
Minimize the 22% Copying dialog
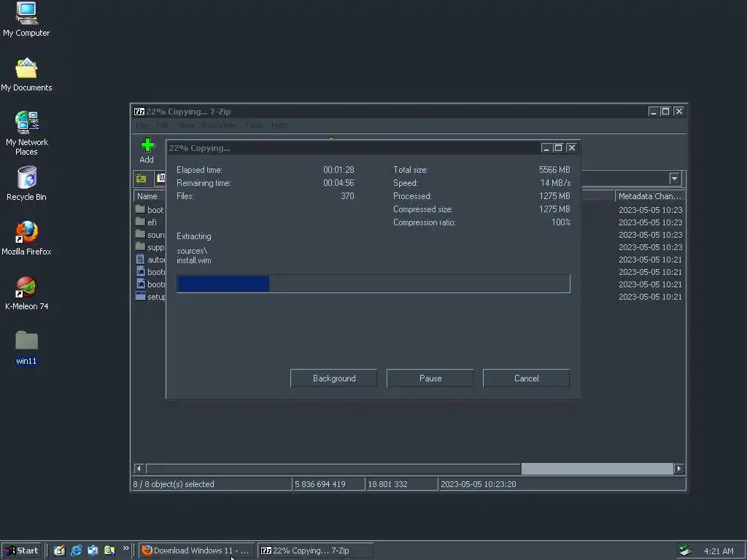coord(546,148)
